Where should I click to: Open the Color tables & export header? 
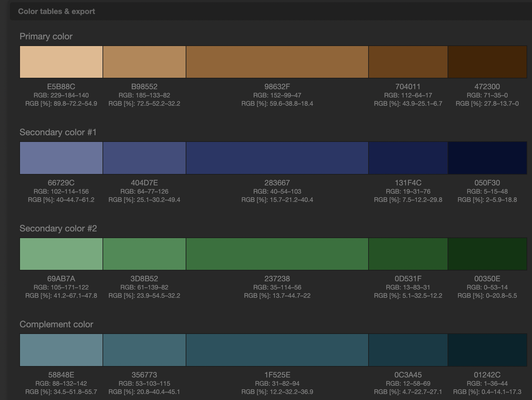(57, 11)
